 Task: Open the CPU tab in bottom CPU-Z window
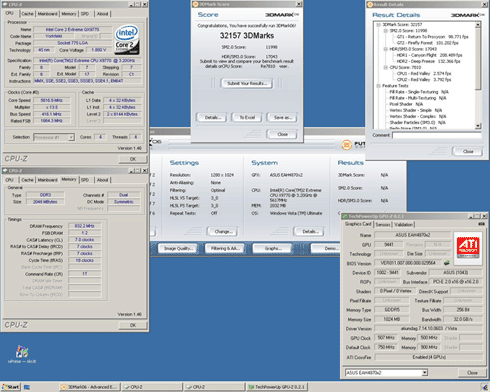tap(9, 180)
